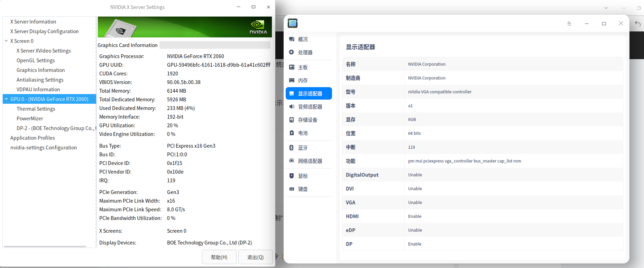
Task: Collapse the X Screen 0 tree node
Action: click(x=6, y=41)
